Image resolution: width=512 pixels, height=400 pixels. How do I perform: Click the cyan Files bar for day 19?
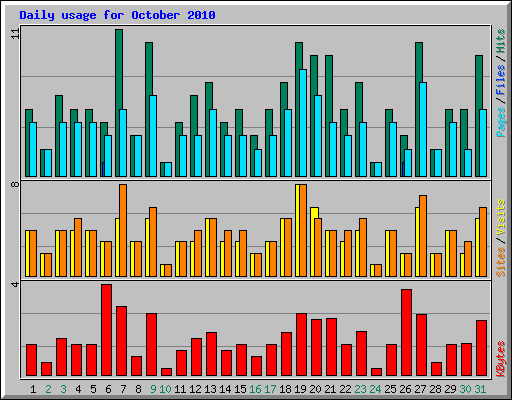pyautogui.click(x=303, y=123)
